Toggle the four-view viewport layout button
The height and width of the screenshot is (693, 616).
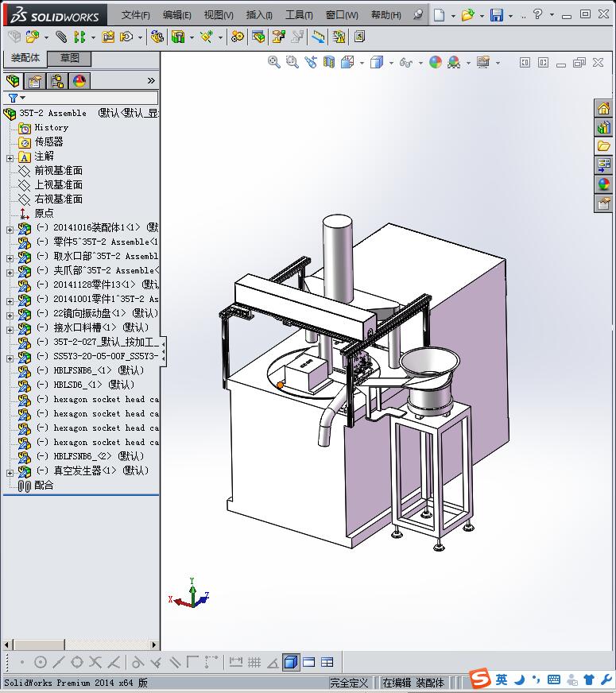coord(327,662)
